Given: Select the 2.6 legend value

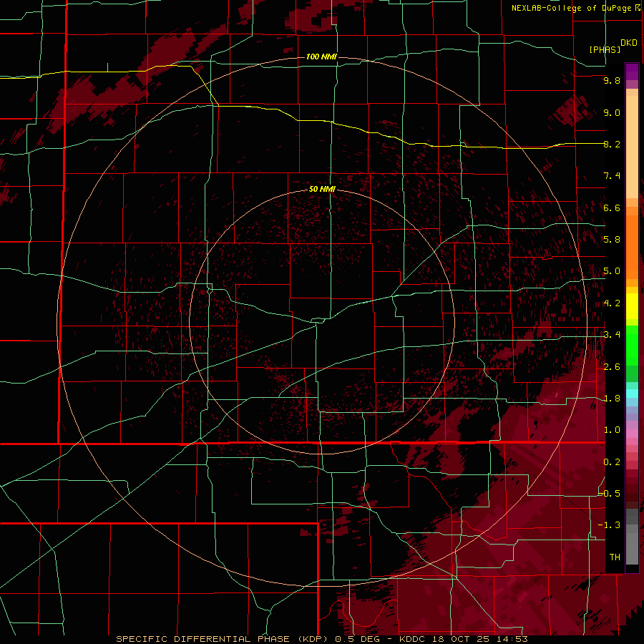Looking at the screenshot, I should point(612,367).
